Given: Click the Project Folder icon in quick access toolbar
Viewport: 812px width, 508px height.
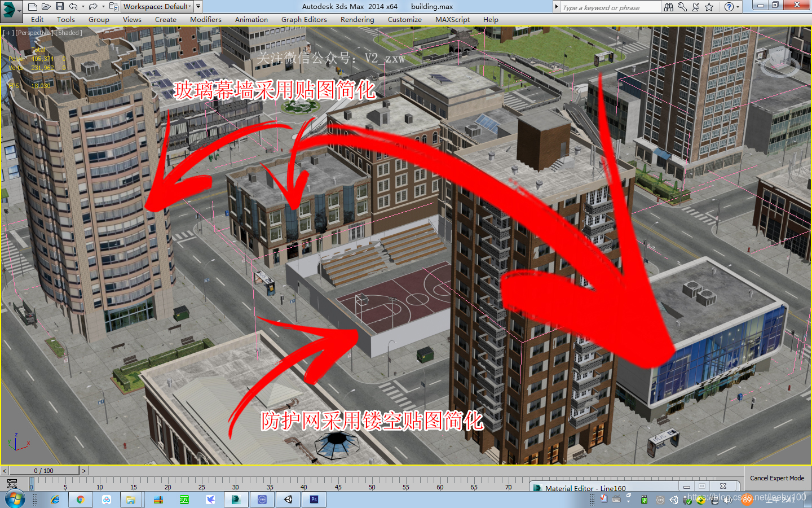Looking at the screenshot, I should click(113, 7).
